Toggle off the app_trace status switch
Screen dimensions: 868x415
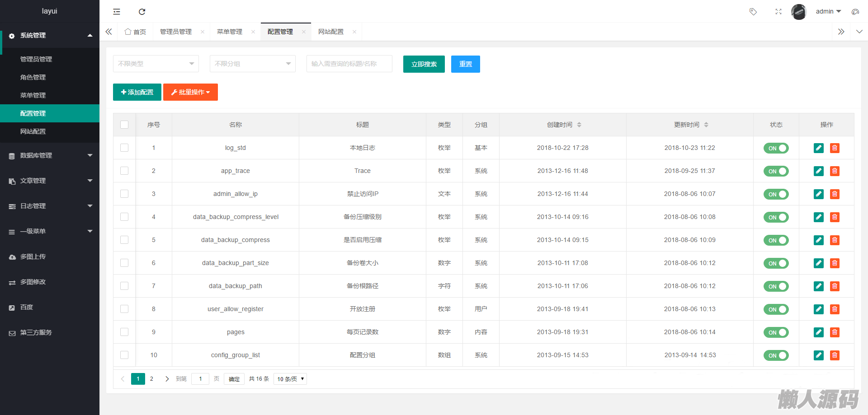click(x=776, y=171)
